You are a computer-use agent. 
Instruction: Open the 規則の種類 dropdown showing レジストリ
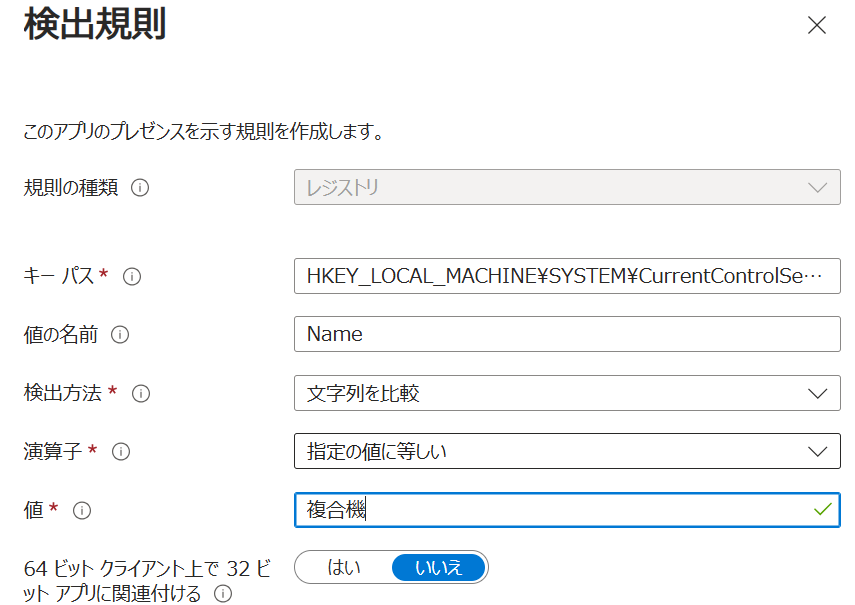pyautogui.click(x=566, y=188)
